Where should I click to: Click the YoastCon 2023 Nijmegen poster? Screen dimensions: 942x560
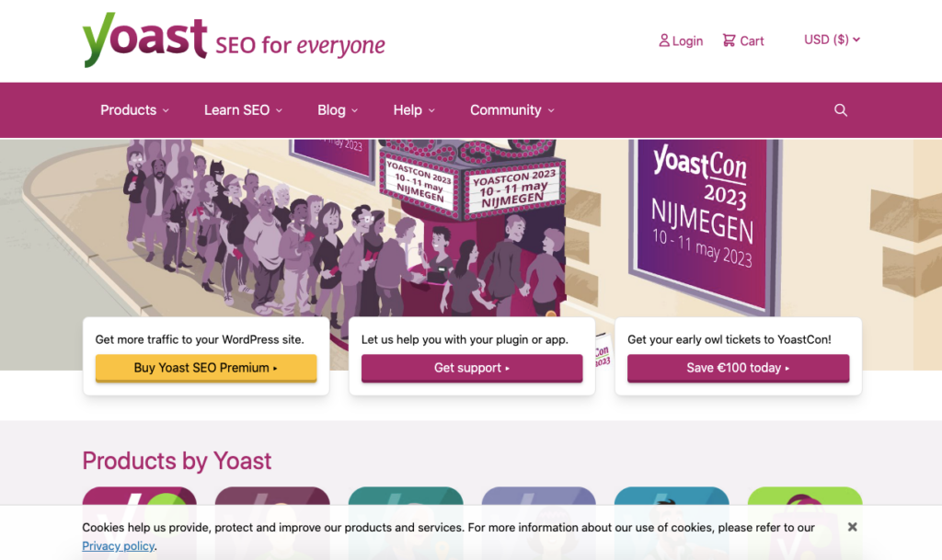pos(703,216)
